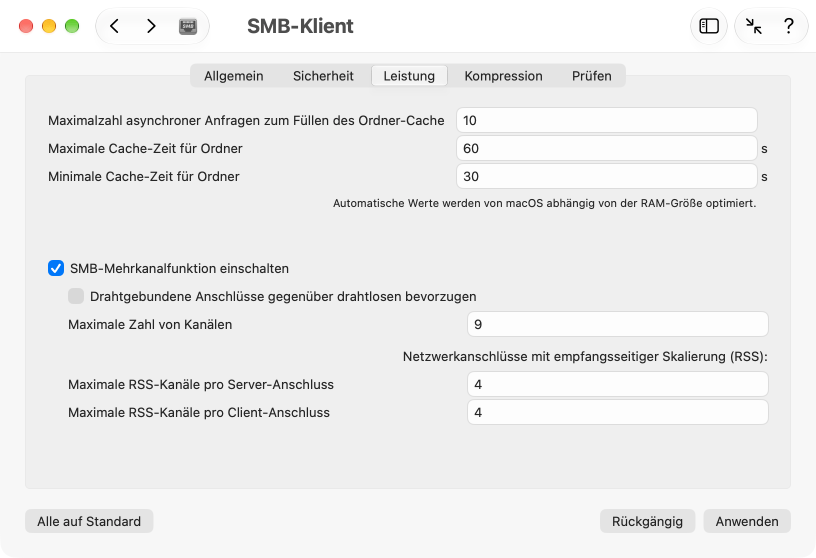Click label Maximale RSS-Kanäle pro Client-Anschluss
This screenshot has width=816, height=558.
(199, 412)
